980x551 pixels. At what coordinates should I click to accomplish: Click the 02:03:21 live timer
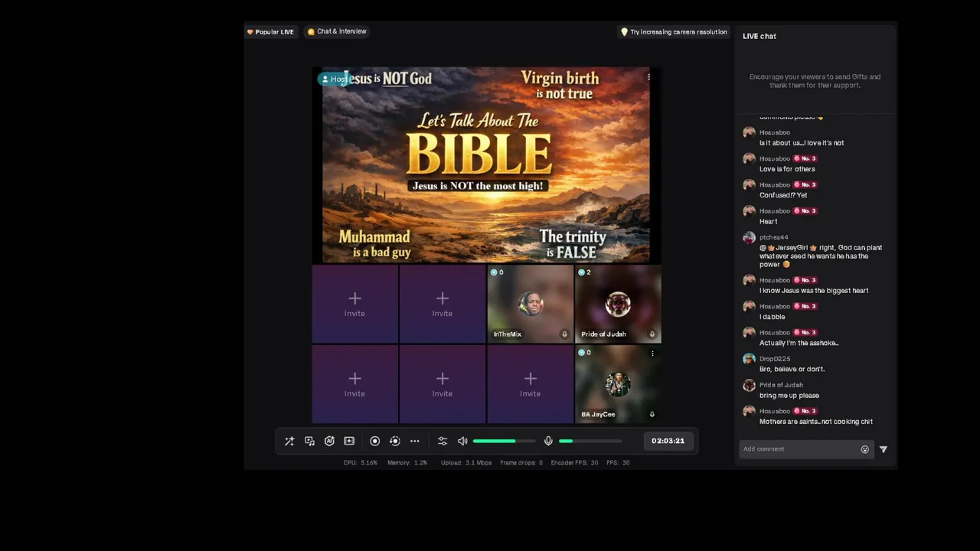[x=668, y=441]
